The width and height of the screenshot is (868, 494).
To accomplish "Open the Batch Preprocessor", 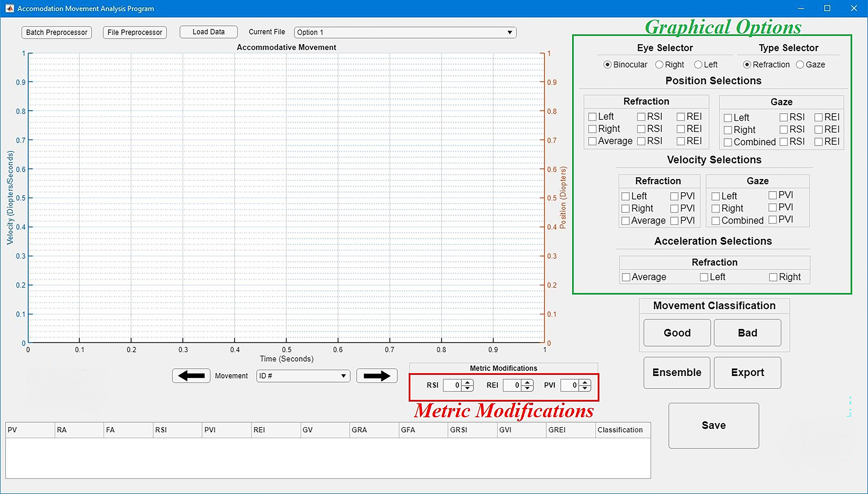I will click(57, 32).
